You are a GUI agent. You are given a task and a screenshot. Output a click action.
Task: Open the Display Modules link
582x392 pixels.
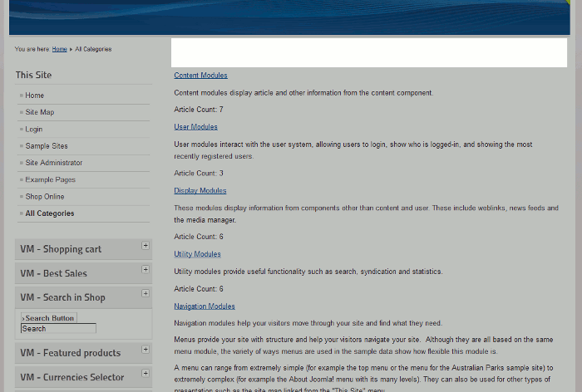click(200, 191)
